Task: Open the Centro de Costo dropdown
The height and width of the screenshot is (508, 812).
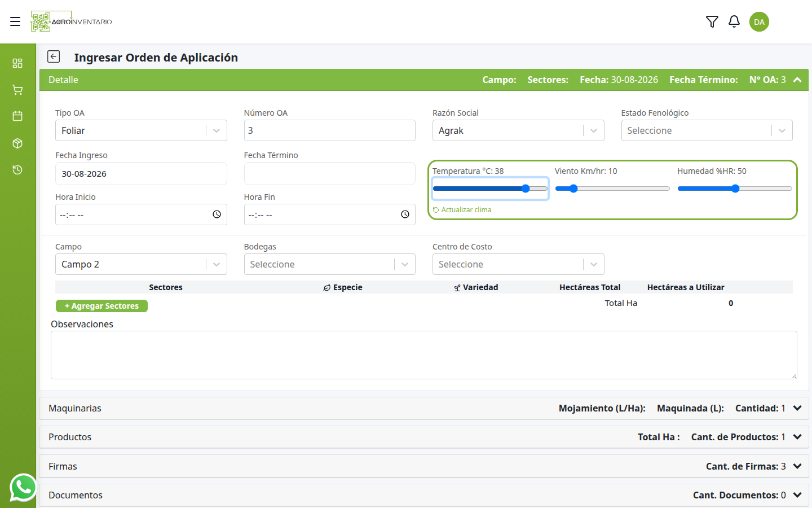Action: 518,264
